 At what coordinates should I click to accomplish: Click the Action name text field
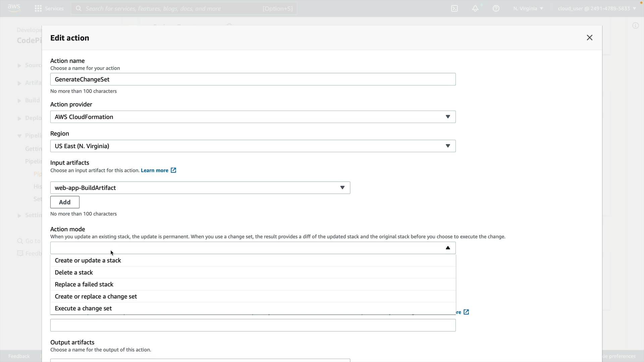click(x=253, y=79)
